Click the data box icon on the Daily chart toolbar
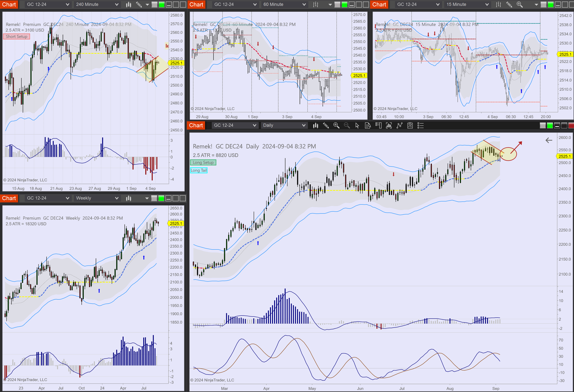 (368, 125)
